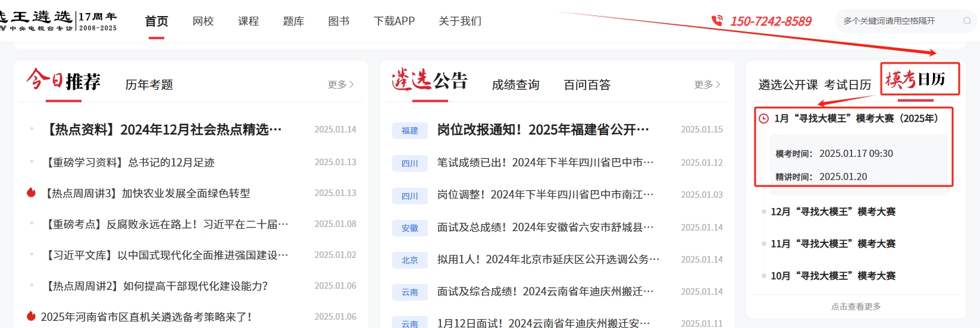Image resolution: width=980 pixels, height=328 pixels.
Task: Click the 福建 region tag
Action: pos(409,130)
